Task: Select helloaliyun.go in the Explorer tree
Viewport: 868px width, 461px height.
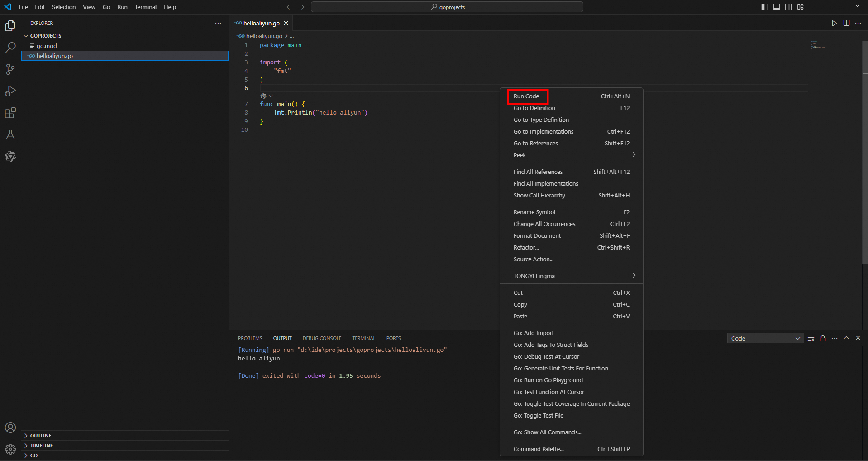Action: (x=125, y=56)
